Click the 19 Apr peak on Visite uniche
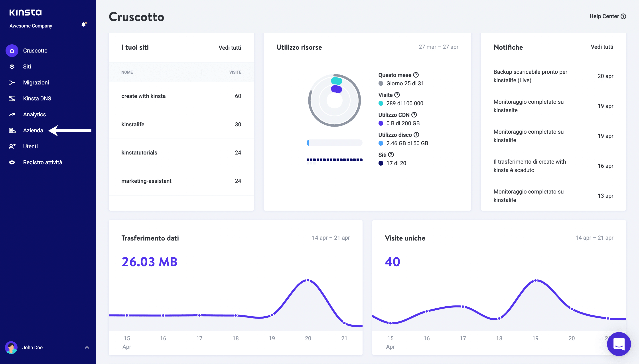639x364 pixels. [535, 280]
